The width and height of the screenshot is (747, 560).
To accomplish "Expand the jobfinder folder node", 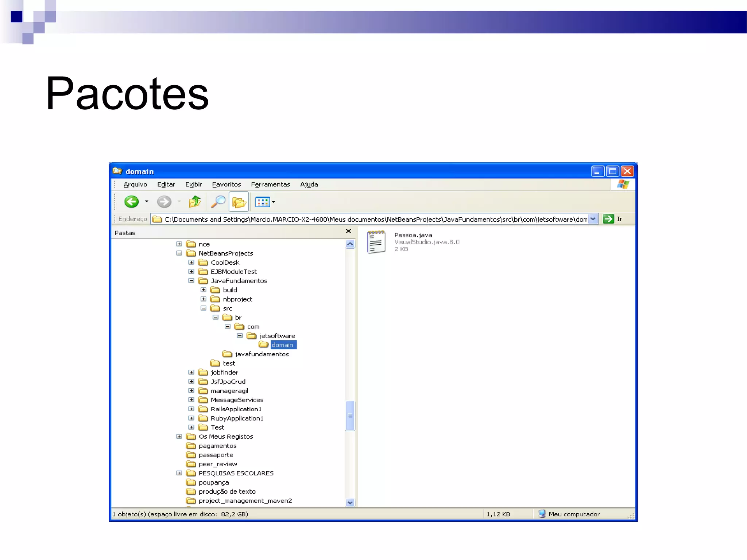I will 191,372.
